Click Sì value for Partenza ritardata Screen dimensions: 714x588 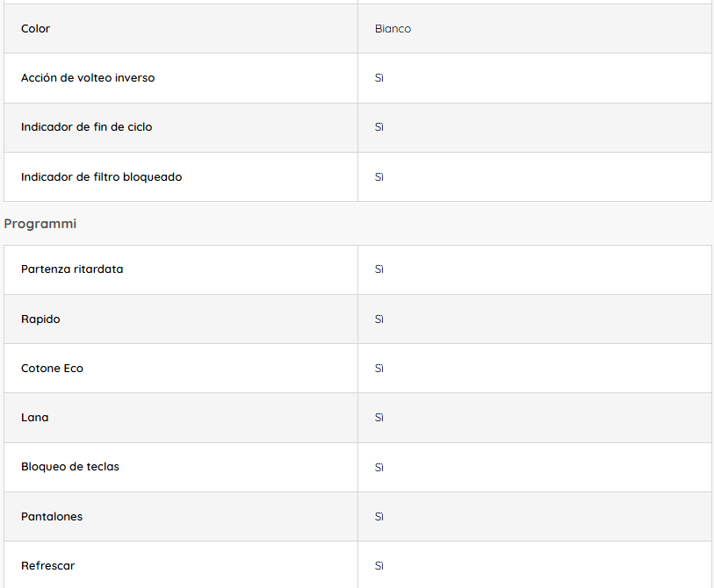tap(379, 269)
